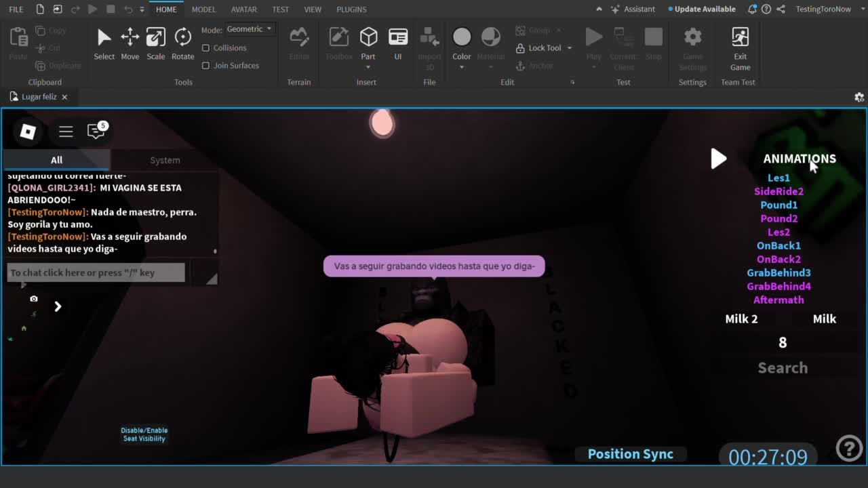
Task: Enable the Collisions checkbox
Action: pos(206,48)
